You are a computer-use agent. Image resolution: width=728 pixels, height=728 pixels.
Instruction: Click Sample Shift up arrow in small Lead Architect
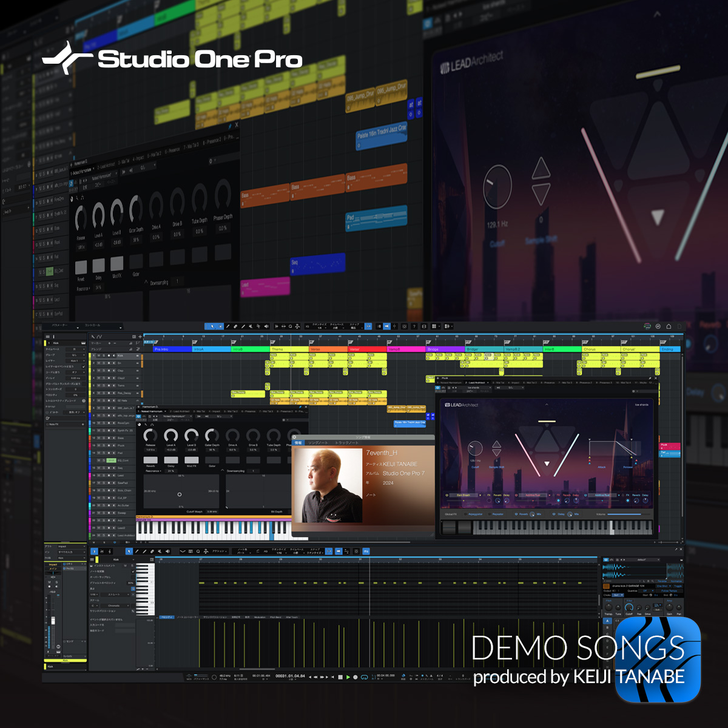[x=496, y=445]
